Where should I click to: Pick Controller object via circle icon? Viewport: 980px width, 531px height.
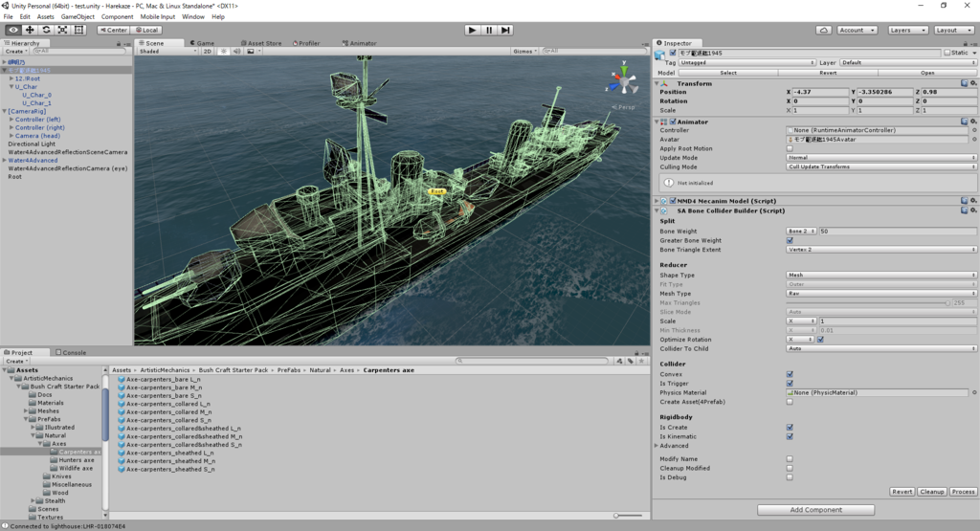(x=973, y=130)
